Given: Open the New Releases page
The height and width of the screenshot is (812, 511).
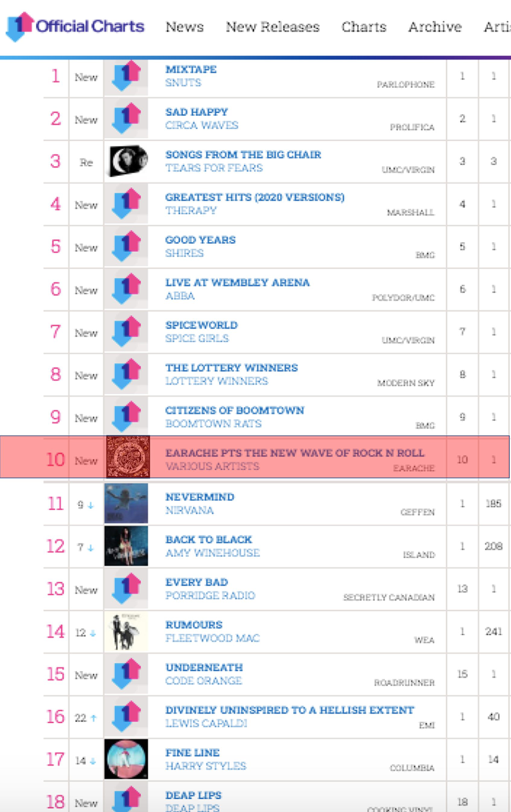Looking at the screenshot, I should point(273,27).
